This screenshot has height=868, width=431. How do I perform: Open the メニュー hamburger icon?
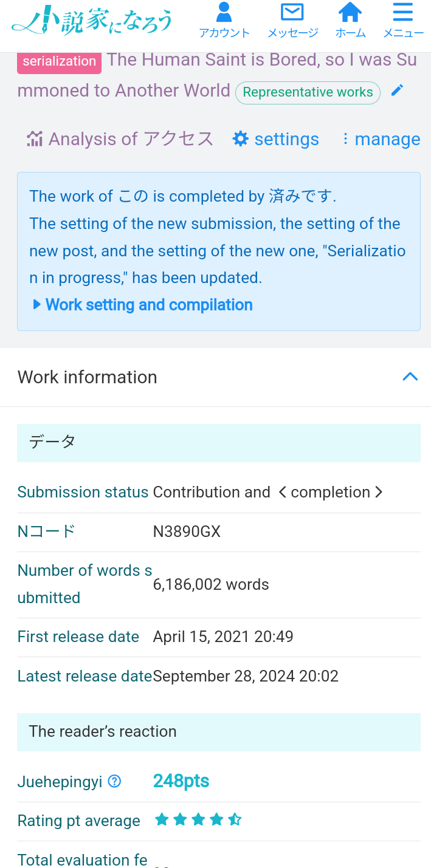[402, 12]
